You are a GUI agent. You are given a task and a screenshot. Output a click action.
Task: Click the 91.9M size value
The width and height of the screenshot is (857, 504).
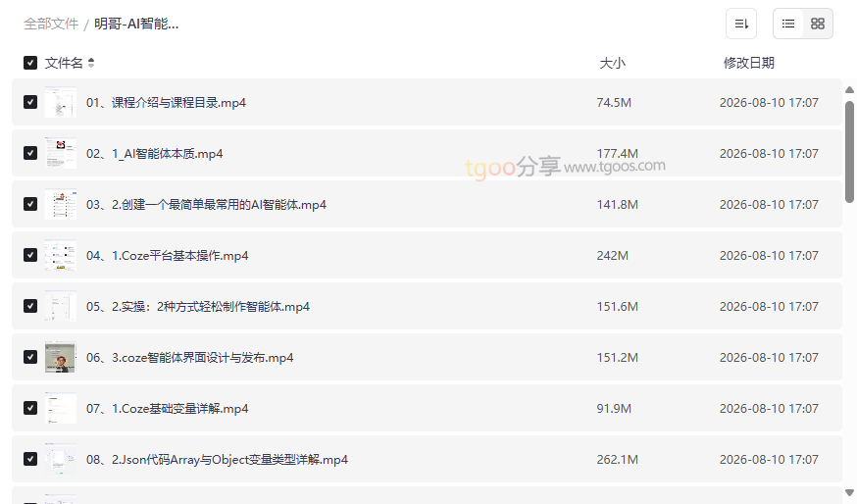(614, 408)
